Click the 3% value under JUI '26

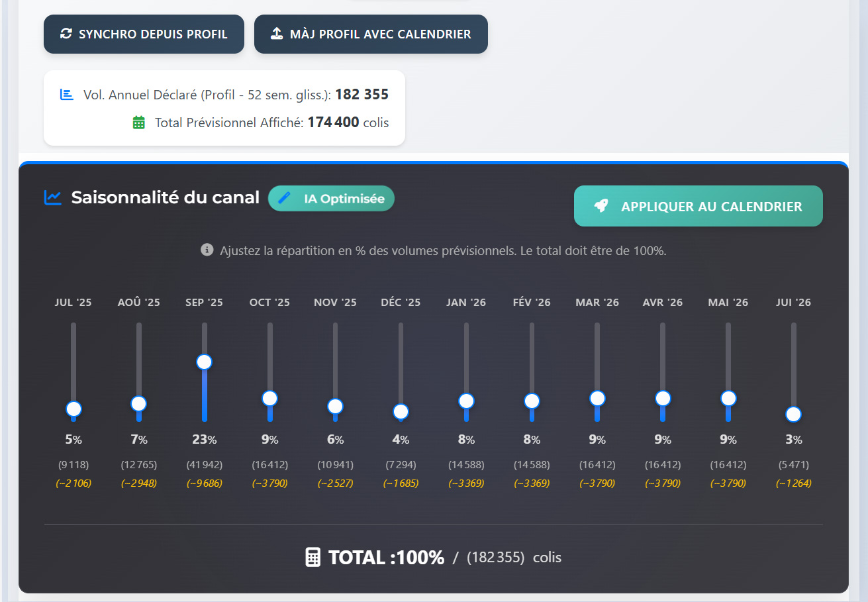pos(793,439)
